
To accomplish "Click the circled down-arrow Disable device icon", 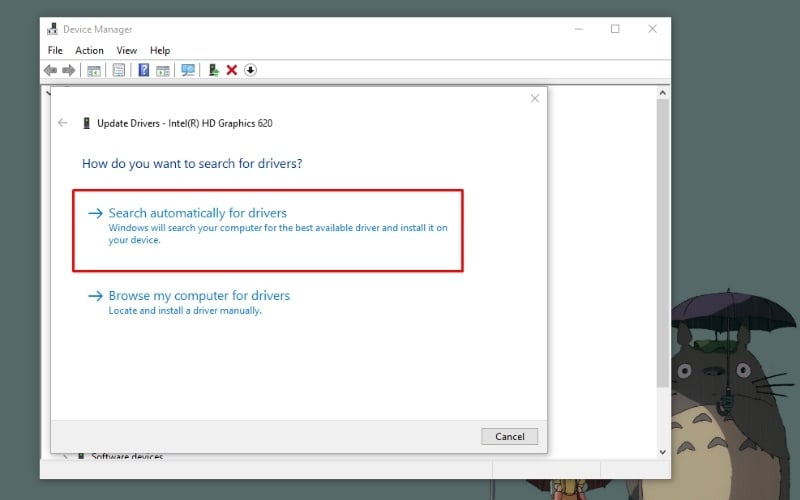I will (x=250, y=70).
